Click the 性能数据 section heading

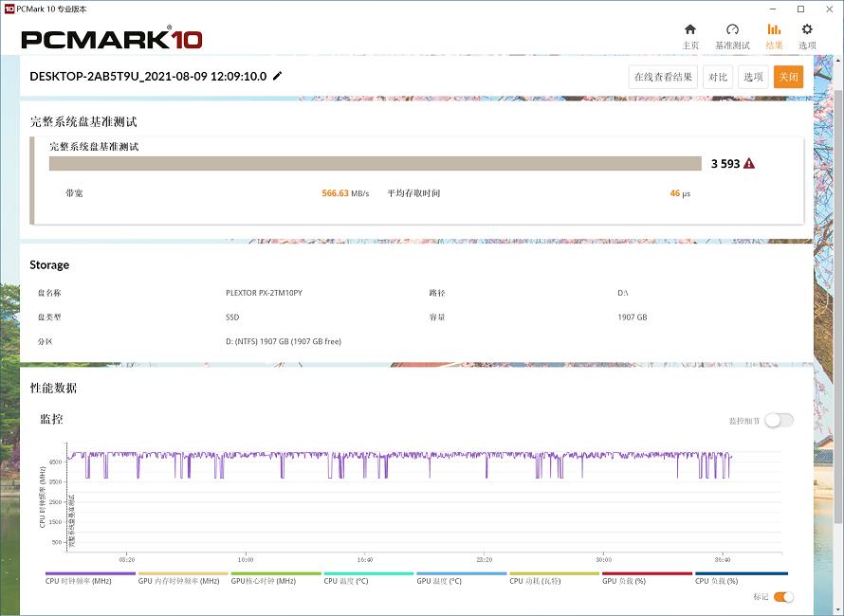click(53, 388)
